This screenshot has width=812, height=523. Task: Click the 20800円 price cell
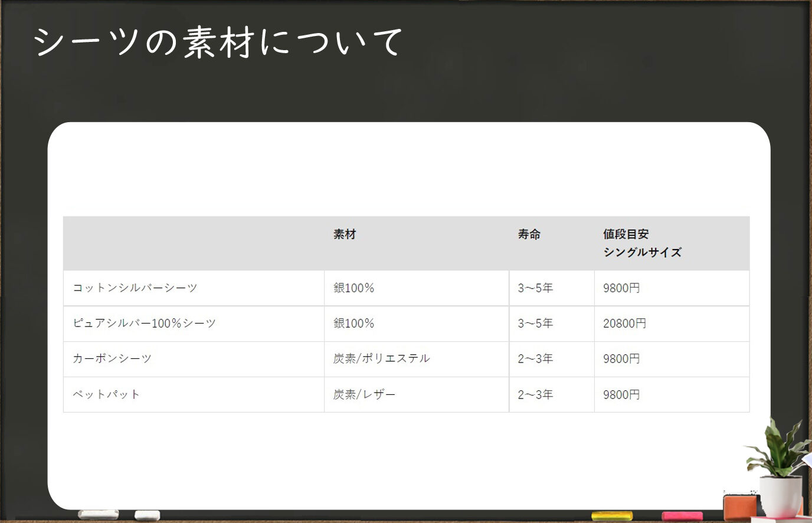click(x=624, y=323)
